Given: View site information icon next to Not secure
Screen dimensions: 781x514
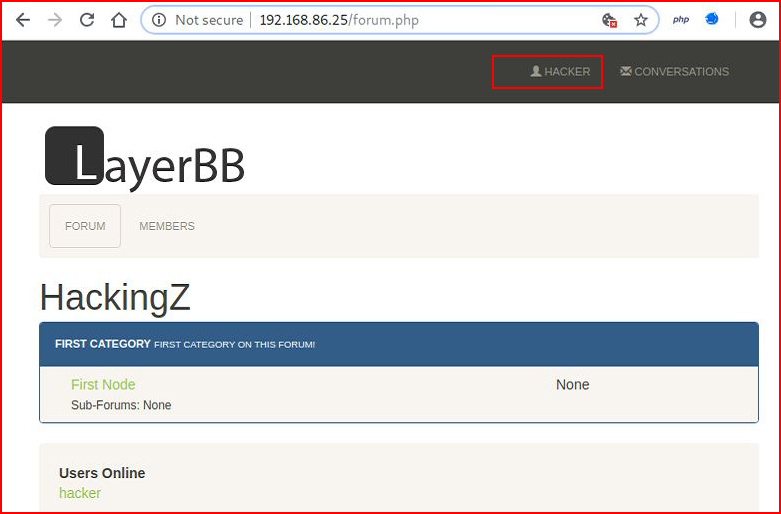Looking at the screenshot, I should (x=159, y=20).
